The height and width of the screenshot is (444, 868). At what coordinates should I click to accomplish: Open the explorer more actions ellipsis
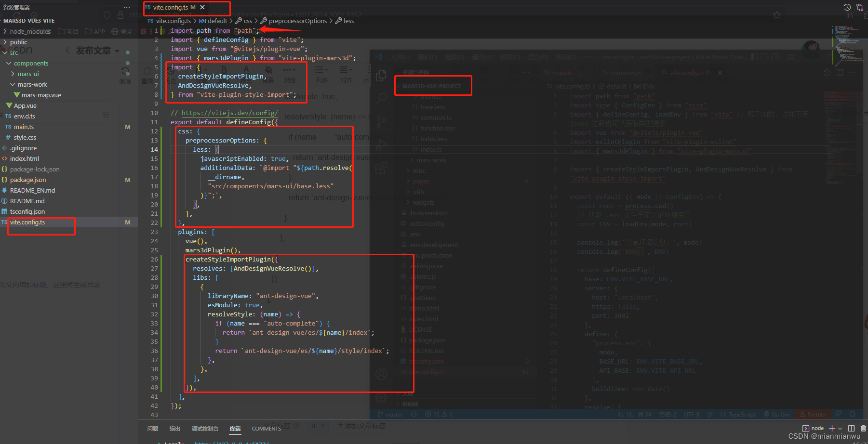127,7
